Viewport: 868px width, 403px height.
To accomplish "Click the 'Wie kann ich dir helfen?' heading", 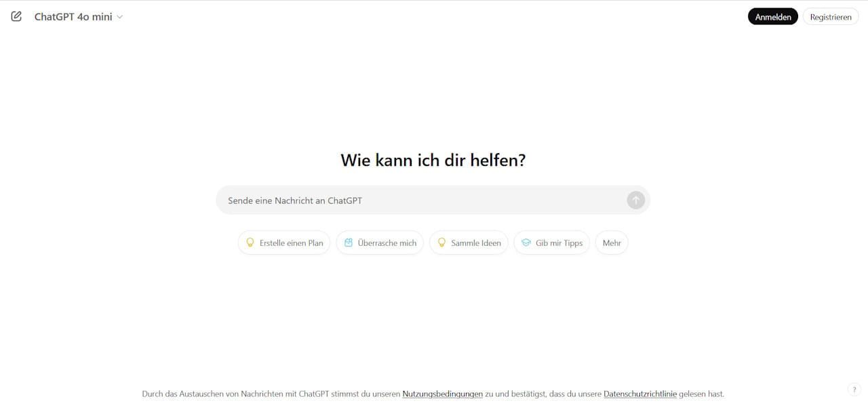I will 433,161.
